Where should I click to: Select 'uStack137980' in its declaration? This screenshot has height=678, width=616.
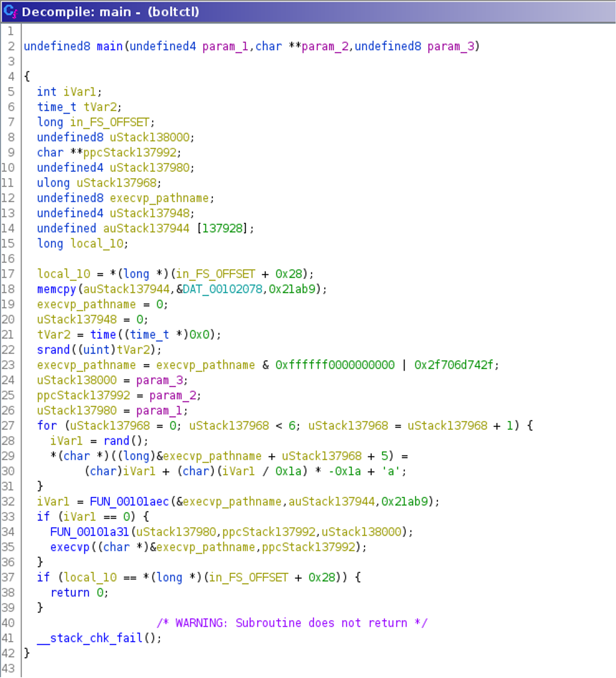coord(149,168)
